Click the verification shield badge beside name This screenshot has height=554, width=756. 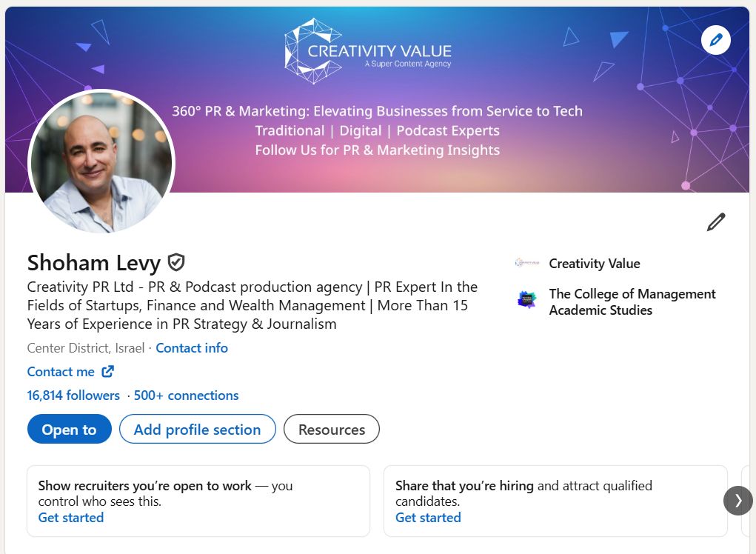click(x=176, y=262)
